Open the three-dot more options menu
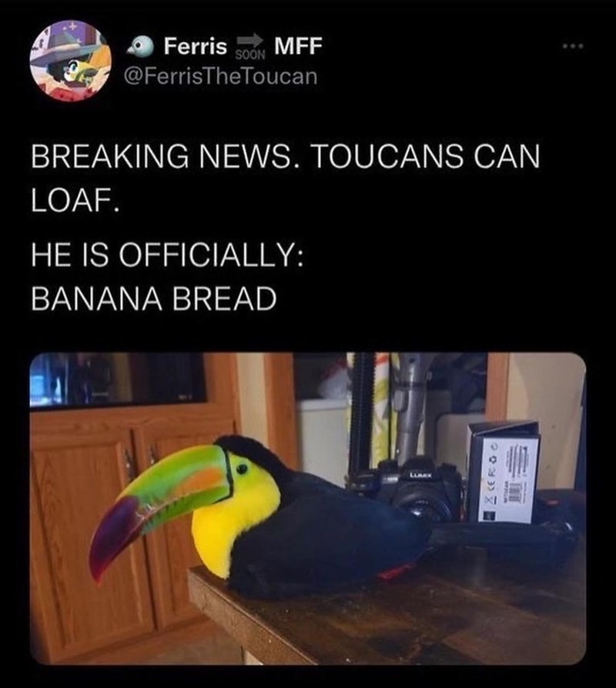This screenshot has height=688, width=616. [x=574, y=45]
